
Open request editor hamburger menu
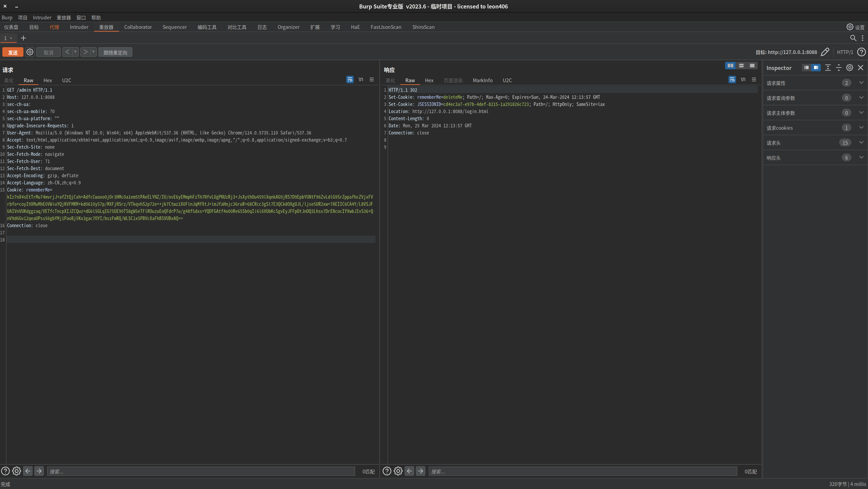click(x=372, y=79)
